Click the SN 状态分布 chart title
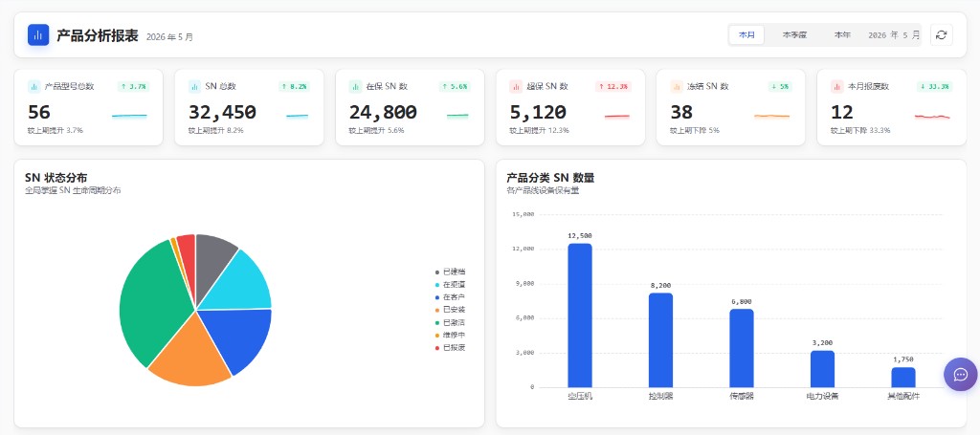The width and height of the screenshot is (980, 435). click(56, 179)
